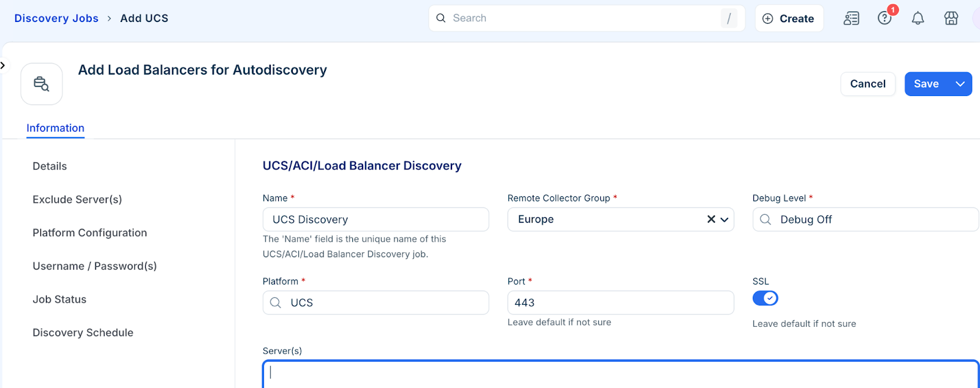Click the Platform field search icon
Viewport: 980px width, 388px height.
tap(276, 302)
